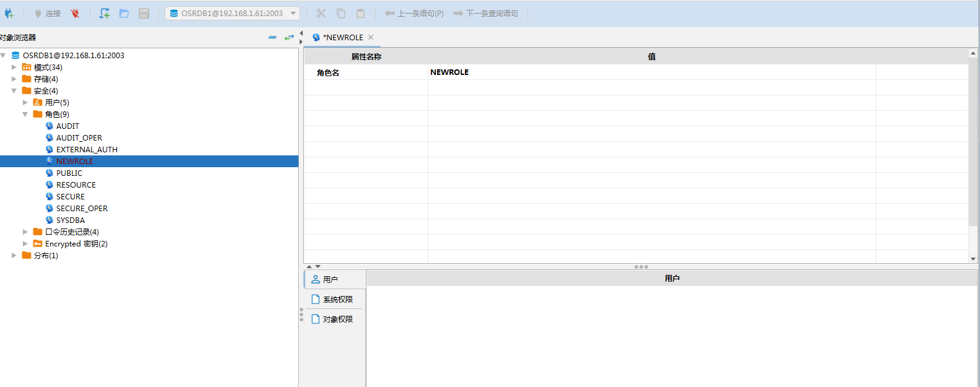
Task: Click the NEWROLE value field for 角色名
Action: pyautogui.click(x=650, y=72)
